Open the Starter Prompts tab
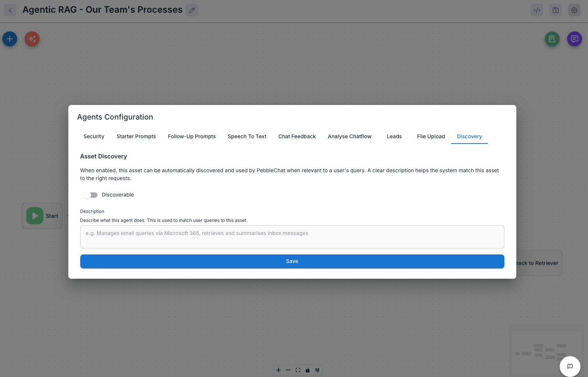This screenshot has width=588, height=377. pos(136,136)
